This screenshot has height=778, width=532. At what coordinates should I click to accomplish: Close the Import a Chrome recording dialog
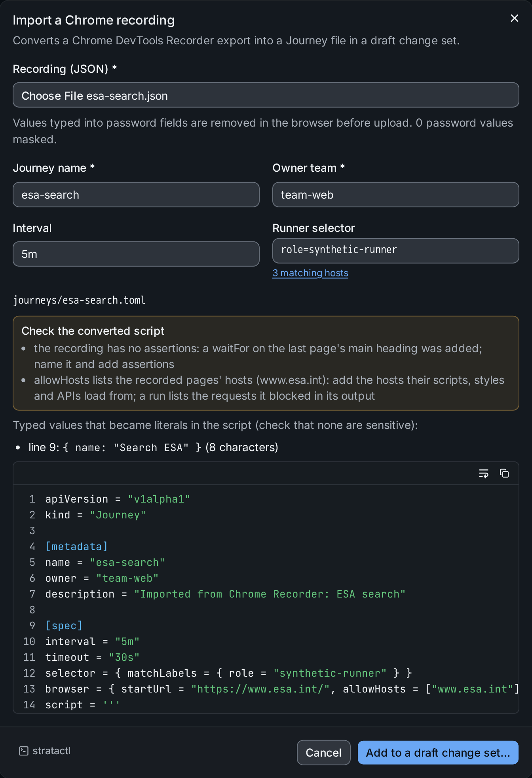(514, 18)
